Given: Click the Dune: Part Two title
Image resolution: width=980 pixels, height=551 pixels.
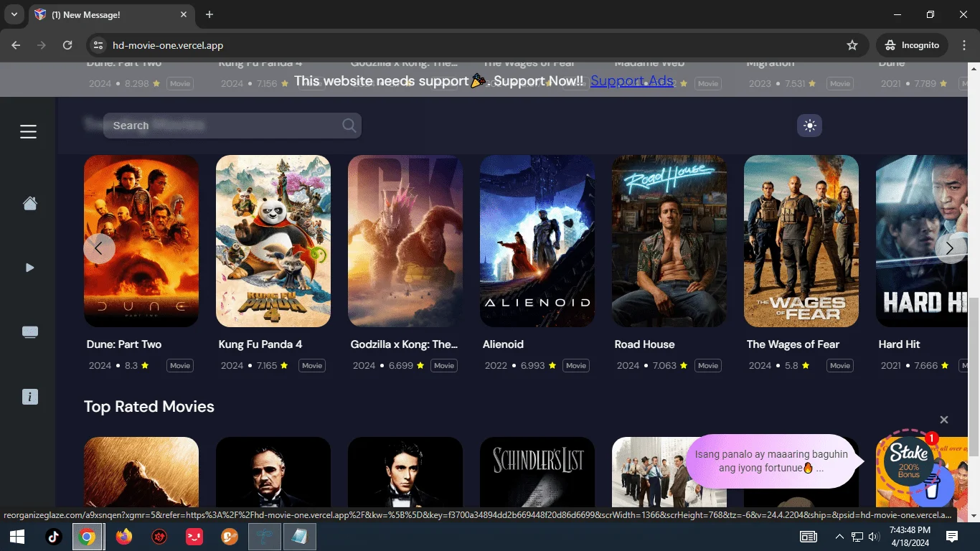Looking at the screenshot, I should click(x=124, y=344).
